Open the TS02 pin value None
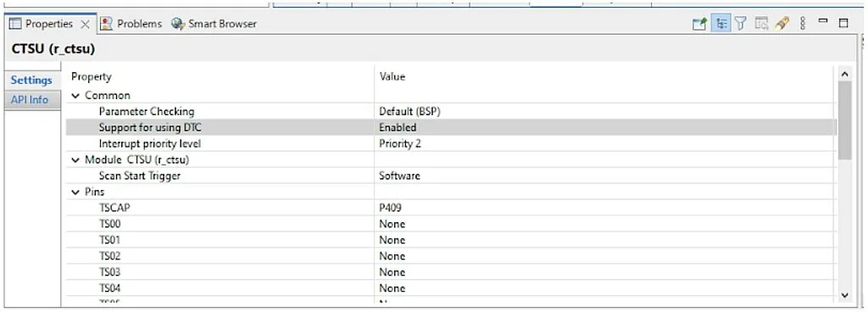Screen dimensions: 868x312 [392, 256]
